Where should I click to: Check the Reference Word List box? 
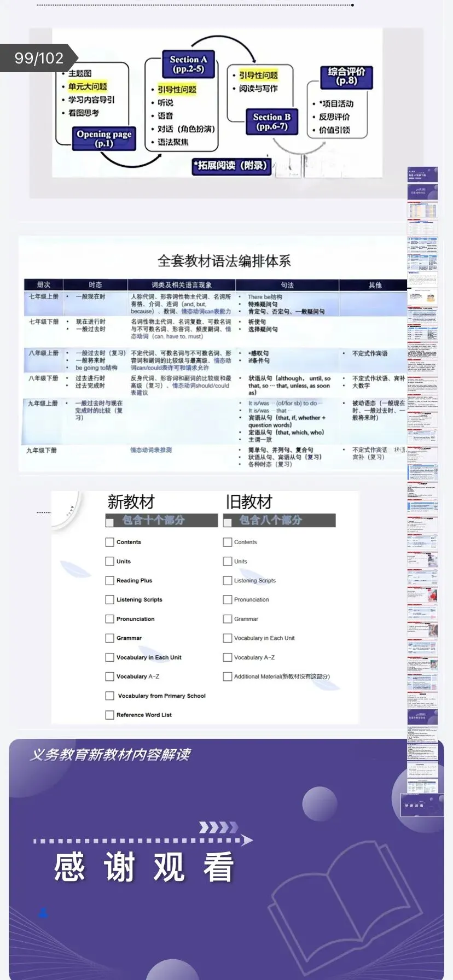tap(109, 715)
